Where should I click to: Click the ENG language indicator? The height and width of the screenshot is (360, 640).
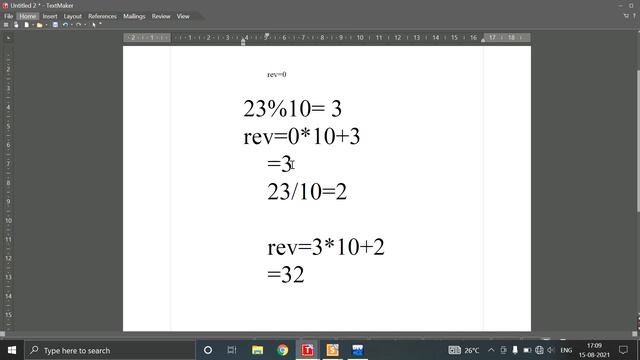566,350
